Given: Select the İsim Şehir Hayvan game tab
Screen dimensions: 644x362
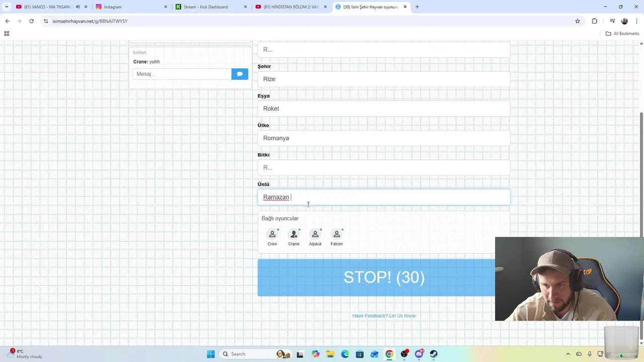Looking at the screenshot, I should (371, 7).
